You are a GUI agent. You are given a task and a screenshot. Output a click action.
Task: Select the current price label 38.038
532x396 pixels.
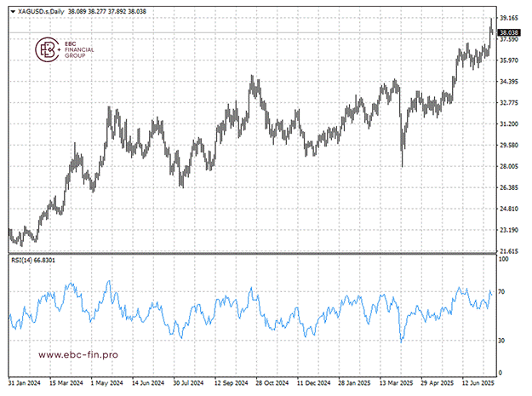(509, 32)
